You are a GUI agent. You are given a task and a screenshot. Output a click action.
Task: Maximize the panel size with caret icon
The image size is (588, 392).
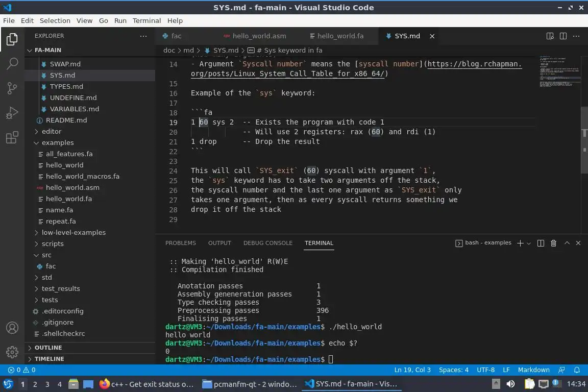pos(567,243)
